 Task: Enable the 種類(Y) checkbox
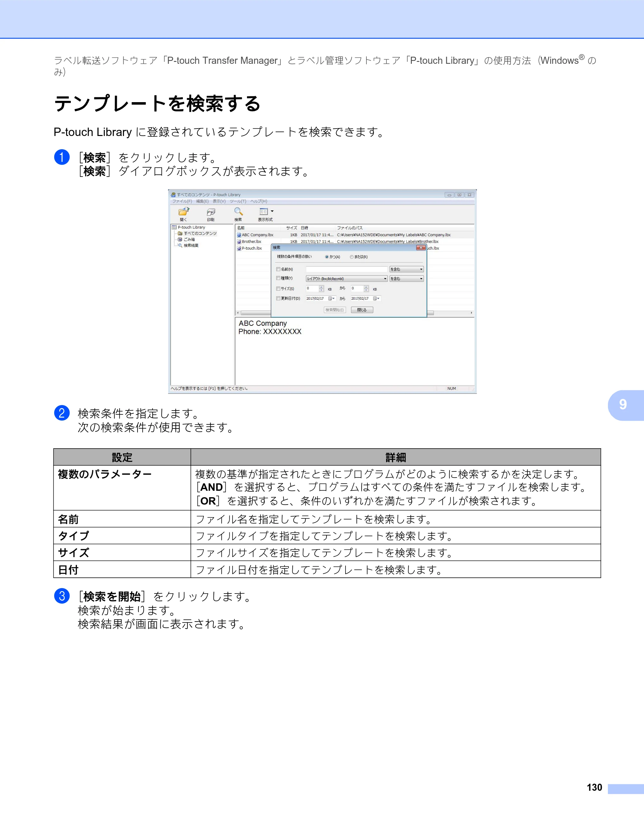(278, 278)
